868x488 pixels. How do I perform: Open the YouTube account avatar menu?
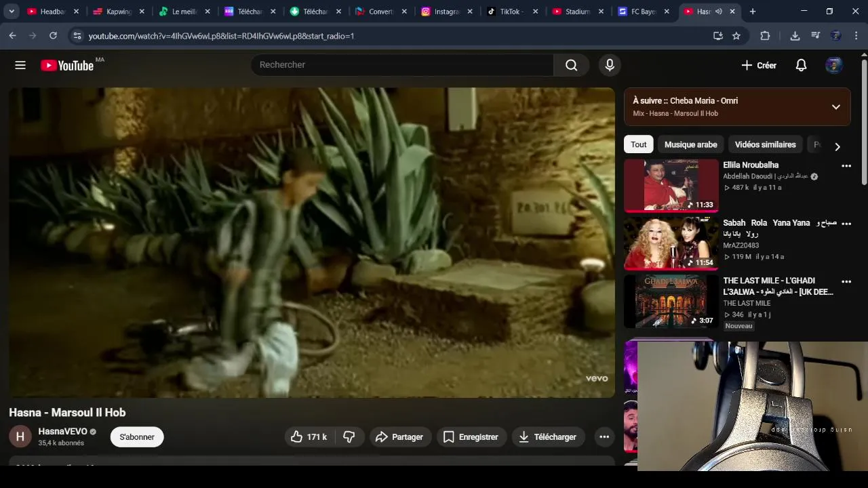click(x=834, y=65)
